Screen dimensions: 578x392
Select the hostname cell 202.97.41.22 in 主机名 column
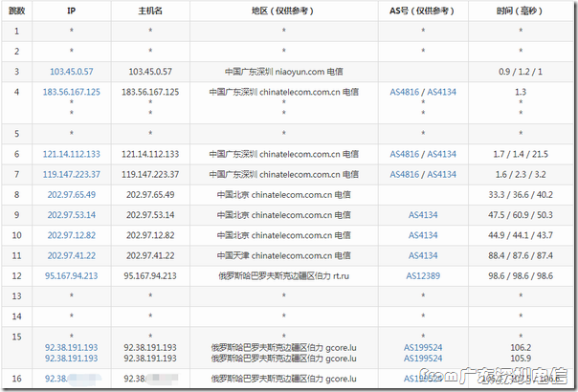coord(150,255)
